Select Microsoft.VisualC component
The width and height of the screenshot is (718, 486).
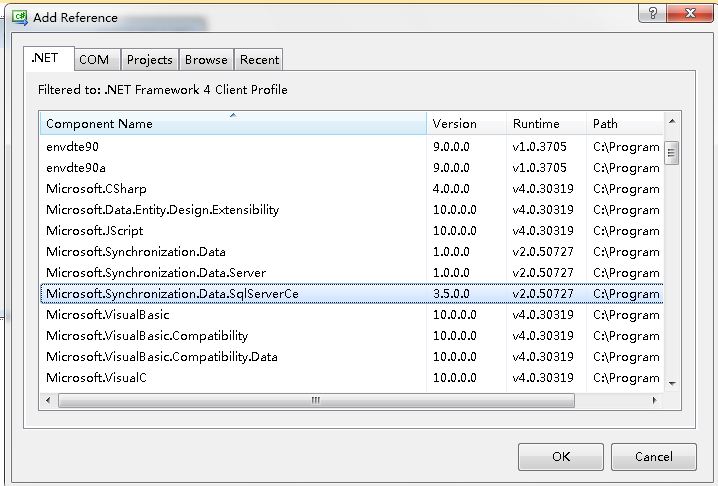(x=352, y=378)
